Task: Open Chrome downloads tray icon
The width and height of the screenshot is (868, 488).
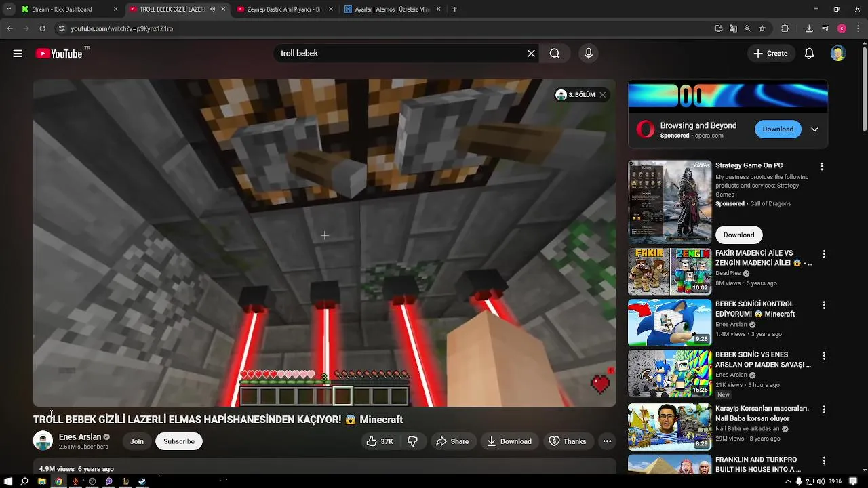Action: pos(809,28)
